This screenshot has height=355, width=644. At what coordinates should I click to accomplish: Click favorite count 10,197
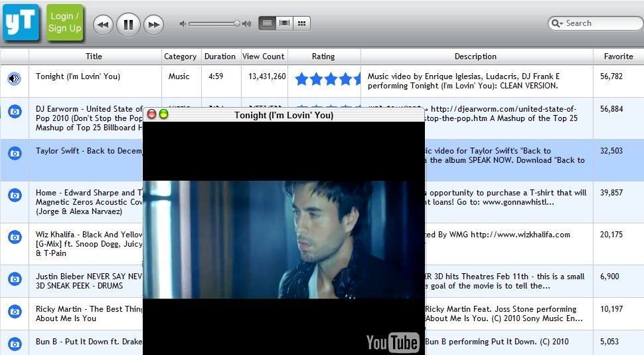[611, 309]
